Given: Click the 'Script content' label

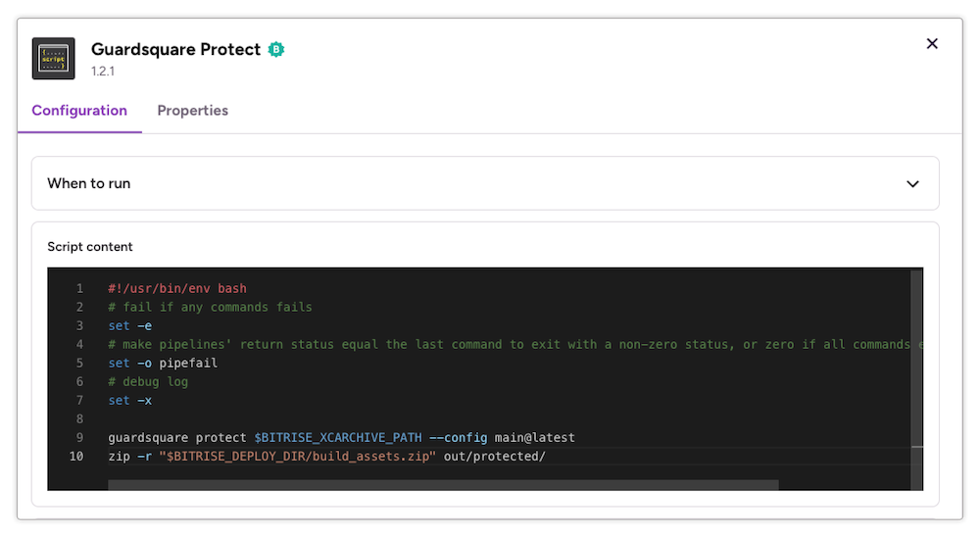Looking at the screenshot, I should (90, 247).
